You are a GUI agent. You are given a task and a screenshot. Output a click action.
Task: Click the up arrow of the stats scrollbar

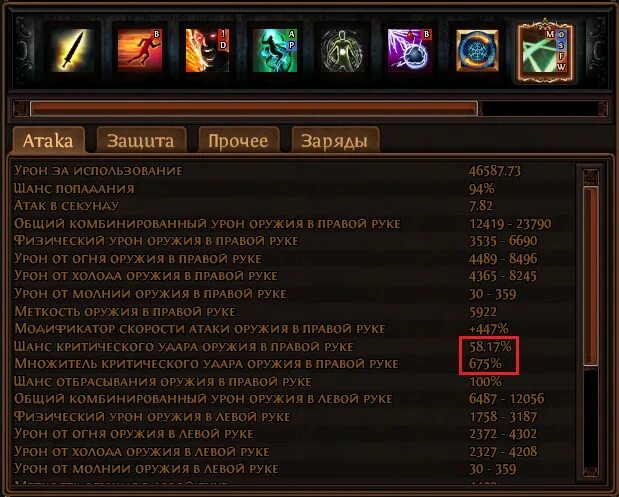591,177
